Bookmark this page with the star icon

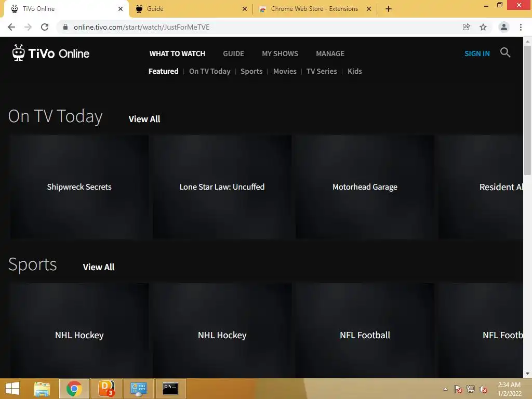click(483, 27)
